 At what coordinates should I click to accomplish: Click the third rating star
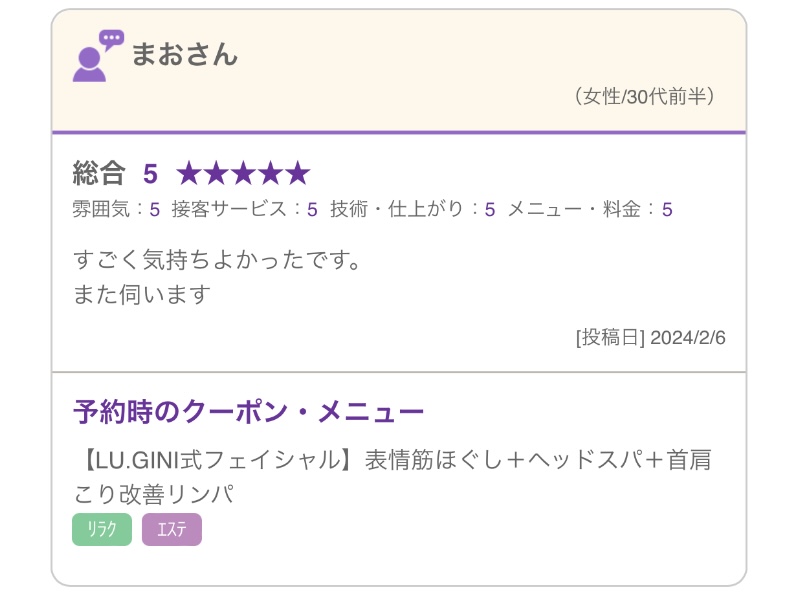pyautogui.click(x=243, y=174)
